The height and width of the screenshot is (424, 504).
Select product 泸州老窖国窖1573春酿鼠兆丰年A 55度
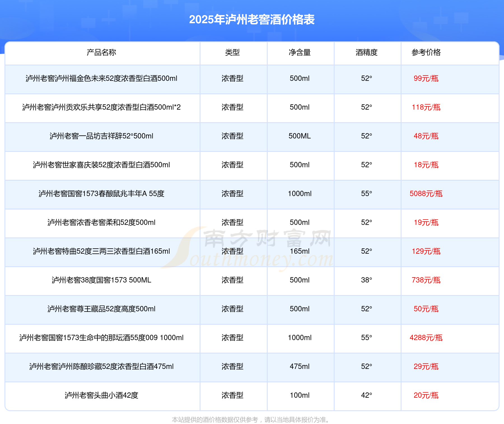[x=101, y=194]
